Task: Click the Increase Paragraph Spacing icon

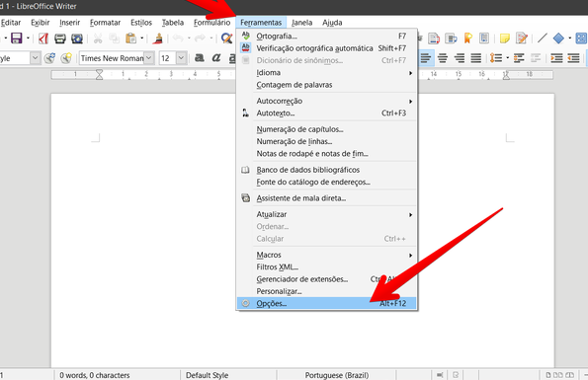Action: (x=519, y=58)
